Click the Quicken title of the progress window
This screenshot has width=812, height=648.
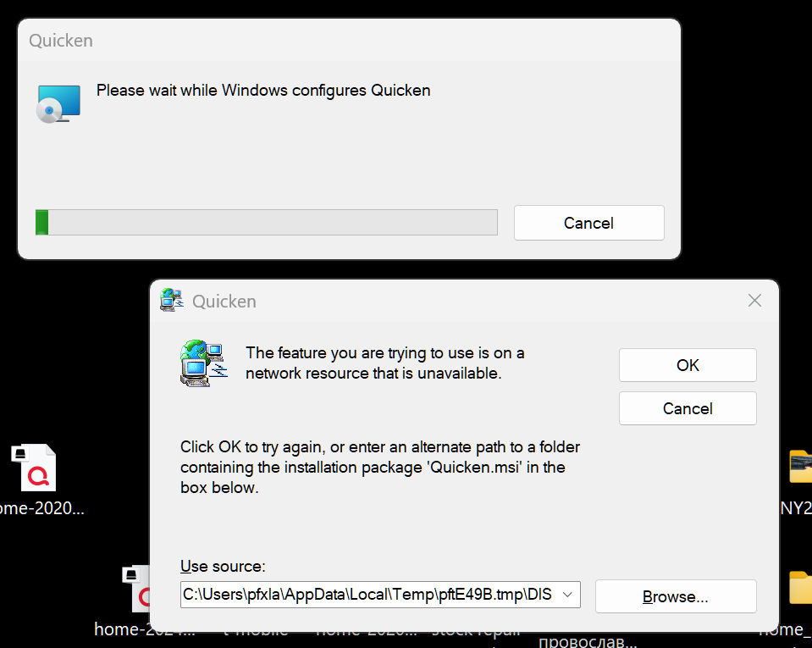pyautogui.click(x=61, y=41)
